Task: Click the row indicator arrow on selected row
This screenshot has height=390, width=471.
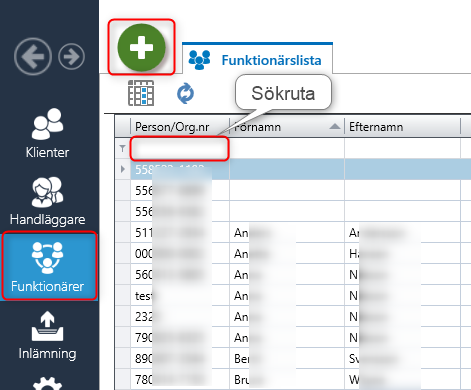Action: [x=123, y=169]
